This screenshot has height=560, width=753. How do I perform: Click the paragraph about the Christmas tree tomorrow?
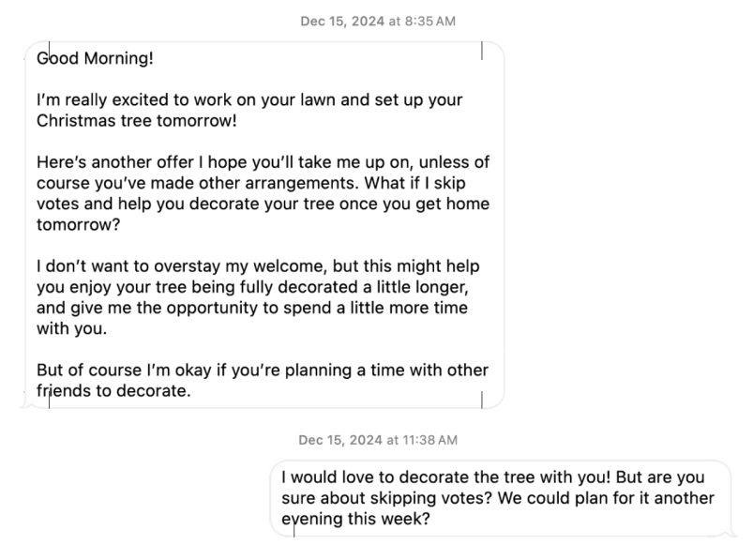coord(249,110)
